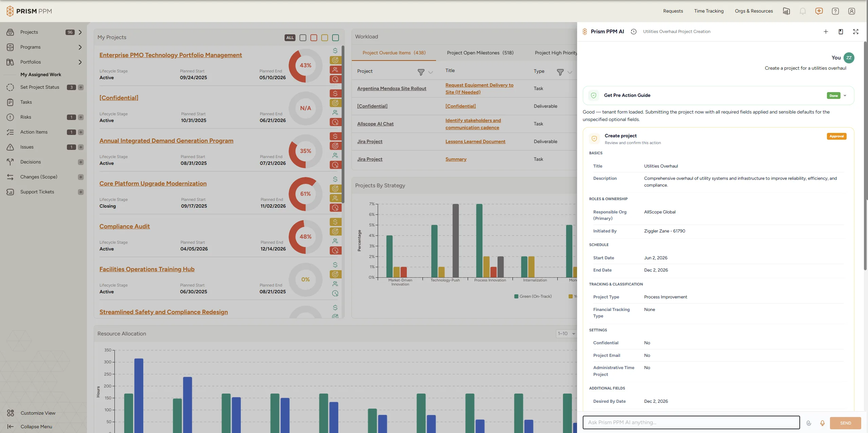The width and height of the screenshot is (868, 433).
Task: Click schedule clock icon for Compliance Audit
Action: [335, 250]
